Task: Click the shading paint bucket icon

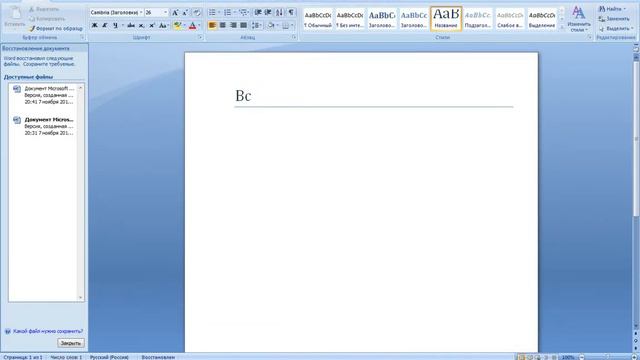Action: coord(271,25)
